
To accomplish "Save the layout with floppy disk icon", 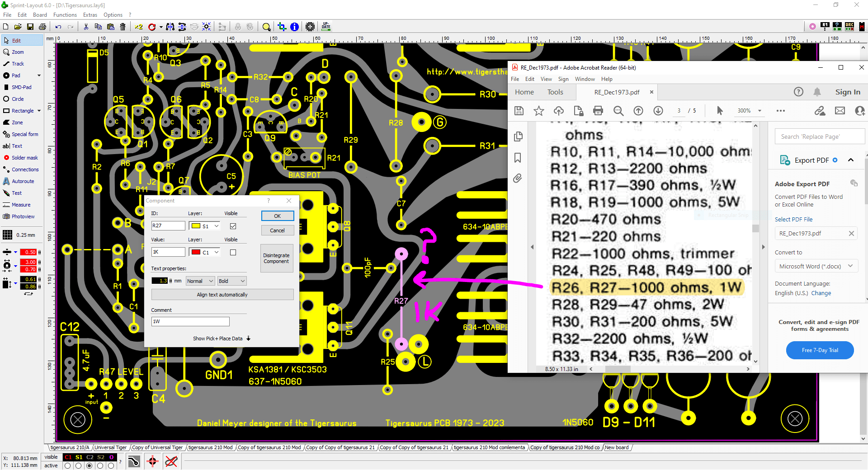I will coord(30,27).
